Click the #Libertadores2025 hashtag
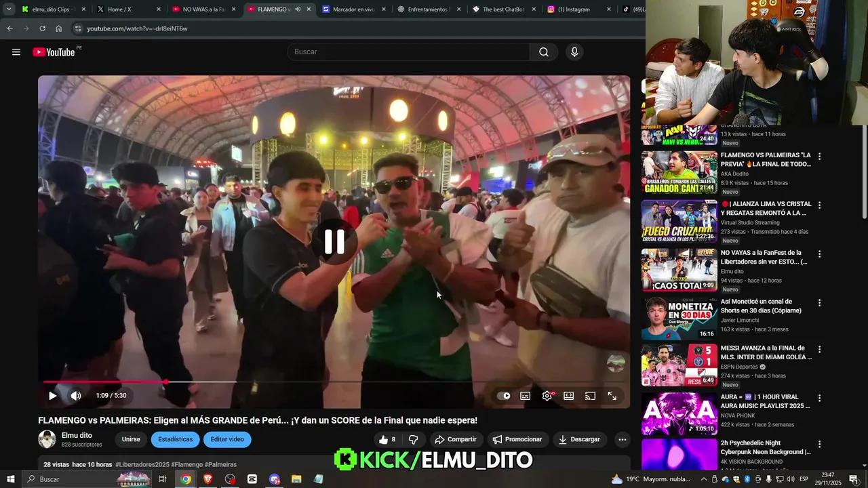 click(142, 465)
